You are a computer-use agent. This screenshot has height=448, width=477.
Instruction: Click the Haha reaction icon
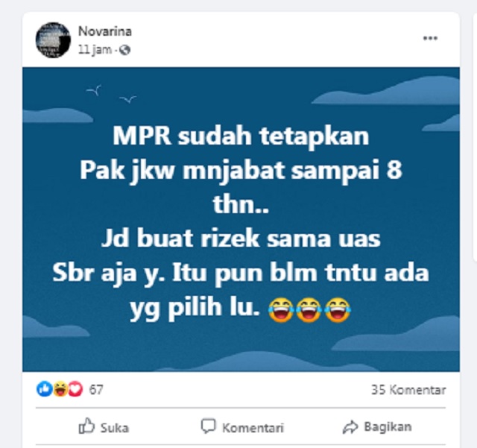(60, 389)
